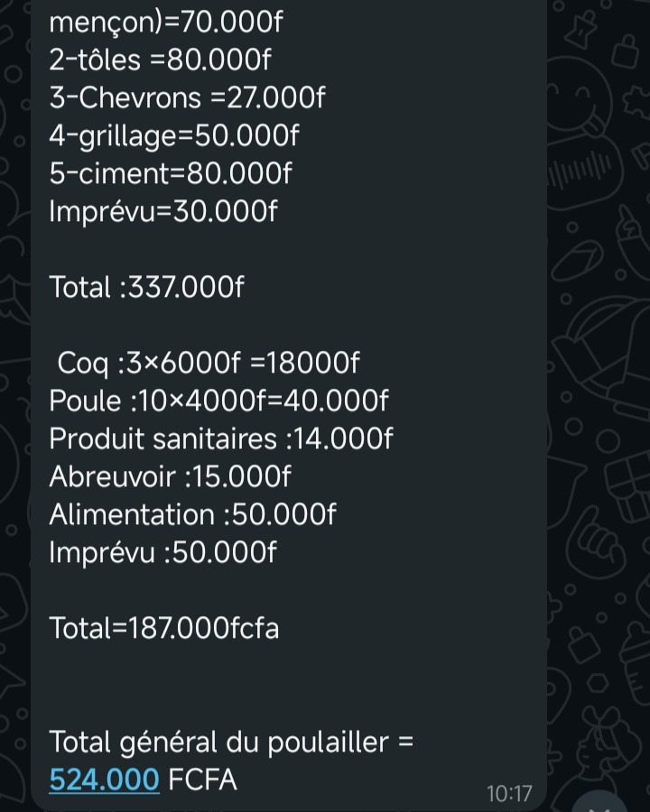Tap the "mençon)=70.000f" line
This screenshot has width=650, height=812.
(166, 23)
